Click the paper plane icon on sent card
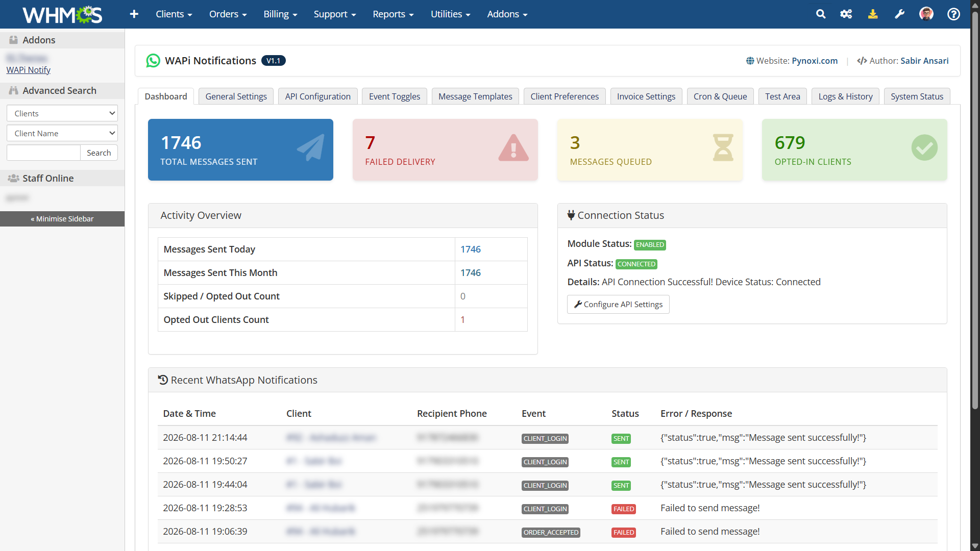Viewport: 980px width, 551px height. click(x=311, y=147)
